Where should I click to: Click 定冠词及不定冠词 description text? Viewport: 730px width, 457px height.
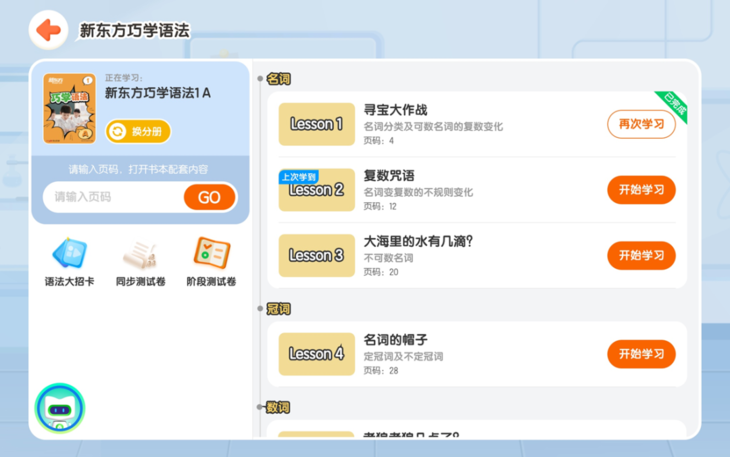tap(403, 356)
